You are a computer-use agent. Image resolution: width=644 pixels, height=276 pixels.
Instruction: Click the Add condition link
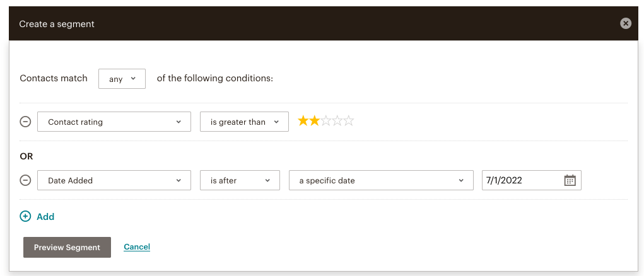pyautogui.click(x=45, y=217)
